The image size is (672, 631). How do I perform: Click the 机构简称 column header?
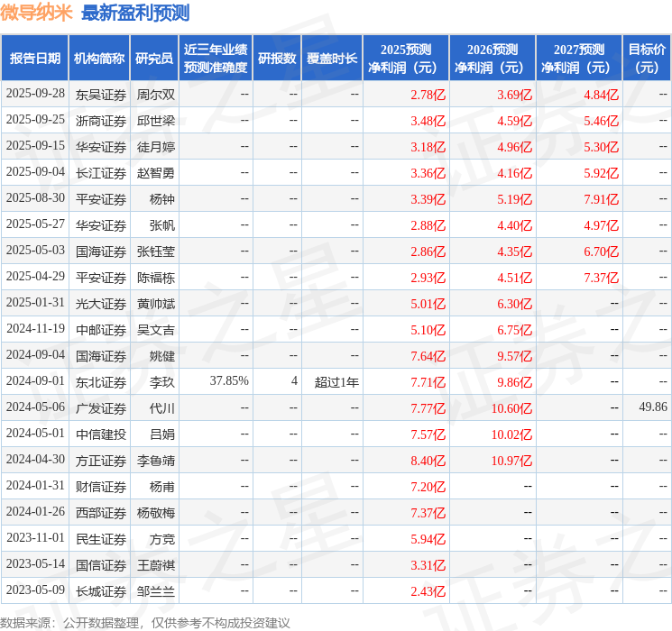[x=99, y=59]
